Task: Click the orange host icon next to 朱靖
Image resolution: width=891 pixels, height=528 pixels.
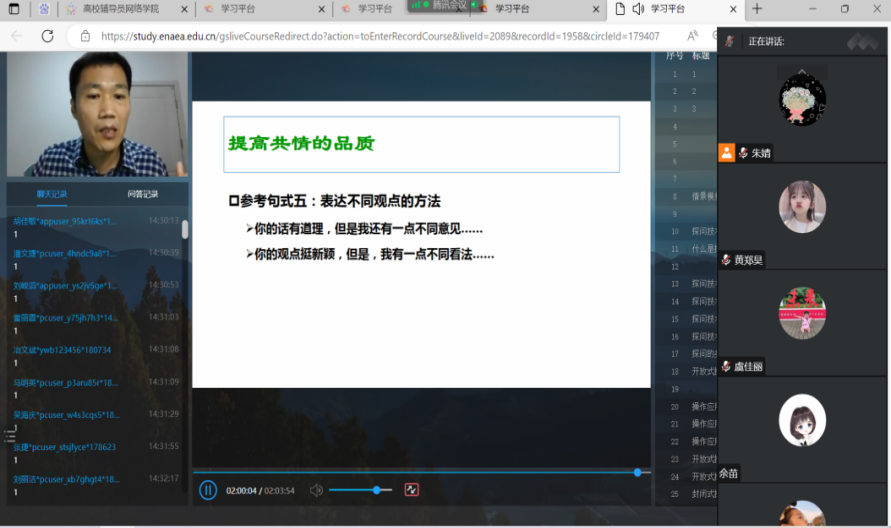Action: 727,153
